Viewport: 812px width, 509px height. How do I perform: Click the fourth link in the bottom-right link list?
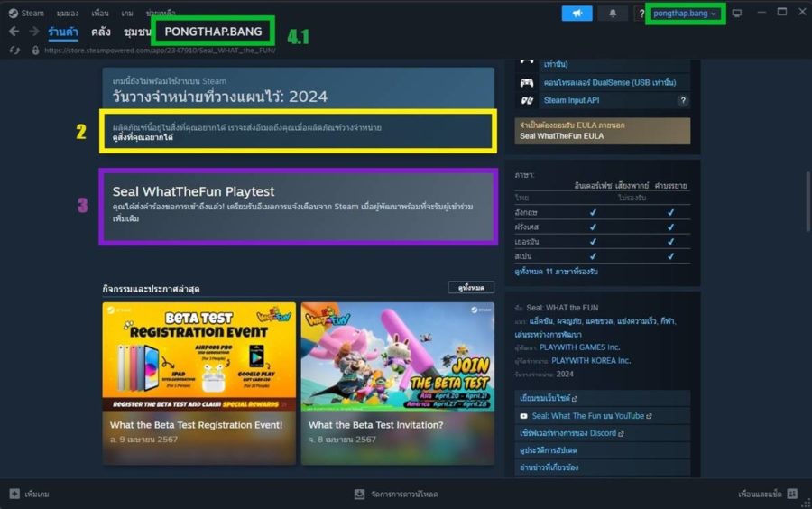pos(602,450)
